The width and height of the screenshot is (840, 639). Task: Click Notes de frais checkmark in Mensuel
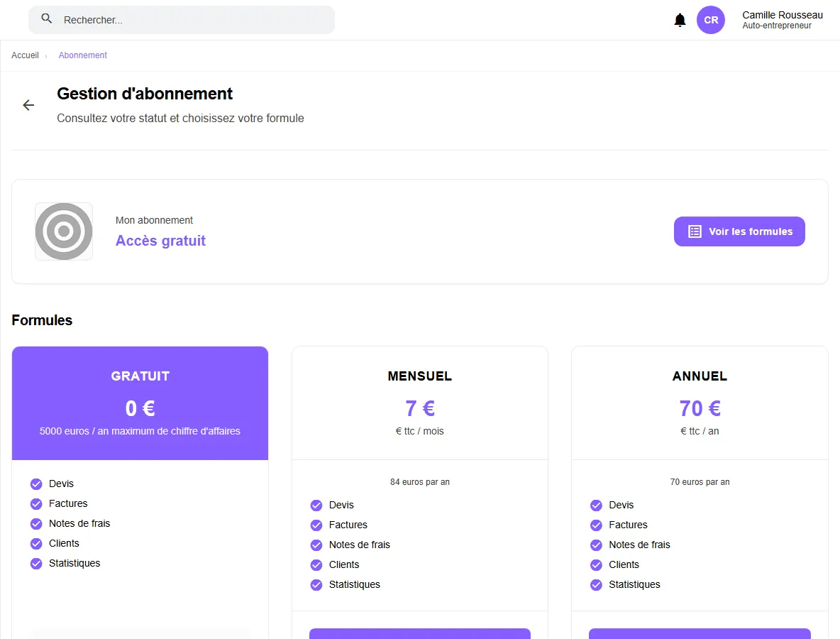tap(316, 545)
